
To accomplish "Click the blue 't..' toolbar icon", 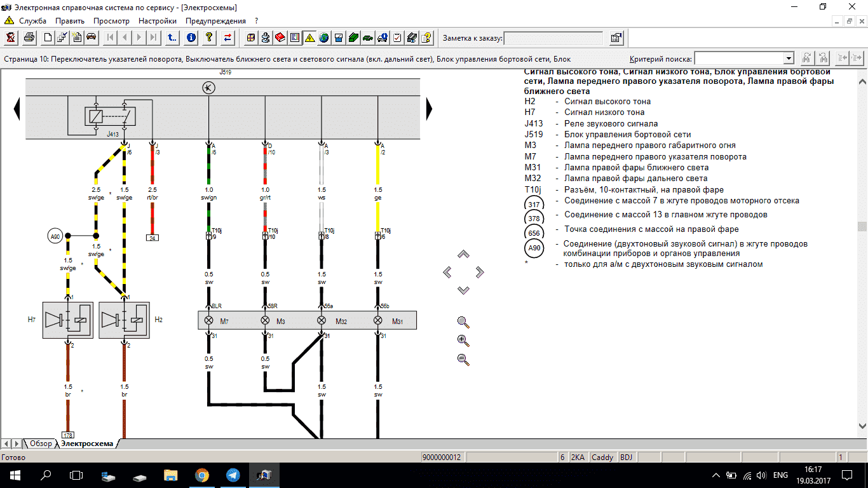I will pos(172,37).
